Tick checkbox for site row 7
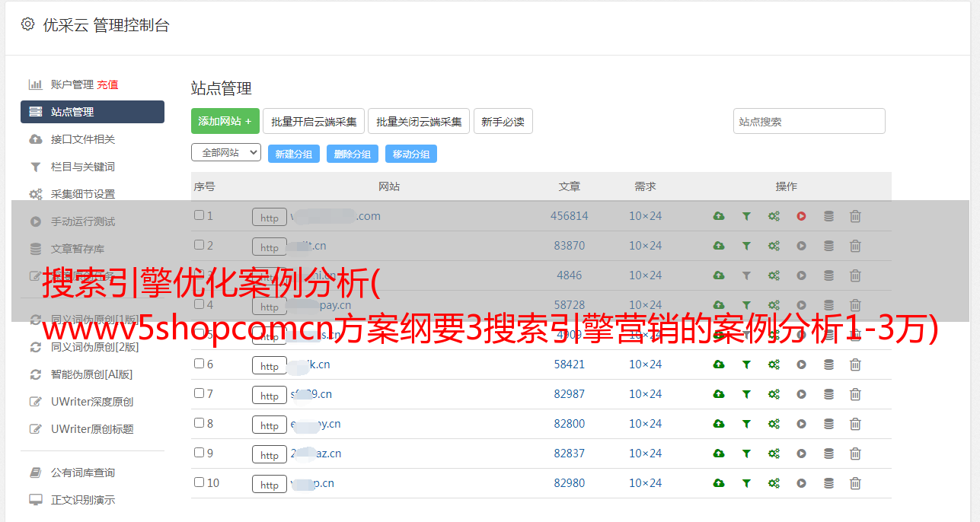This screenshot has width=980, height=522. point(199,393)
